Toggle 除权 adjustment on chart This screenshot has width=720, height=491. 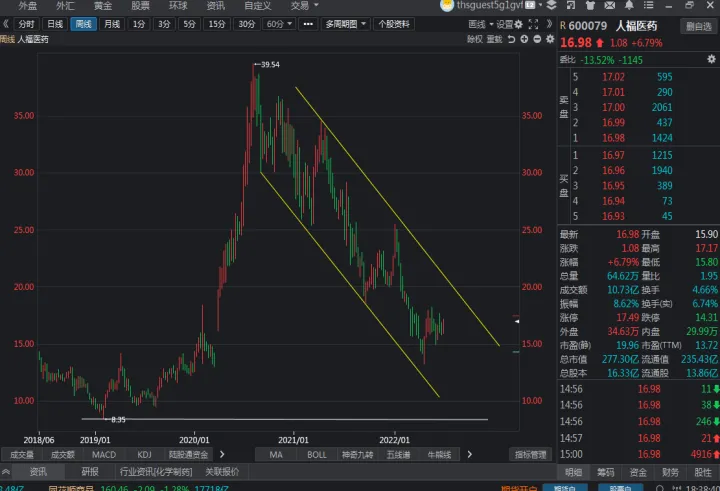(474, 40)
